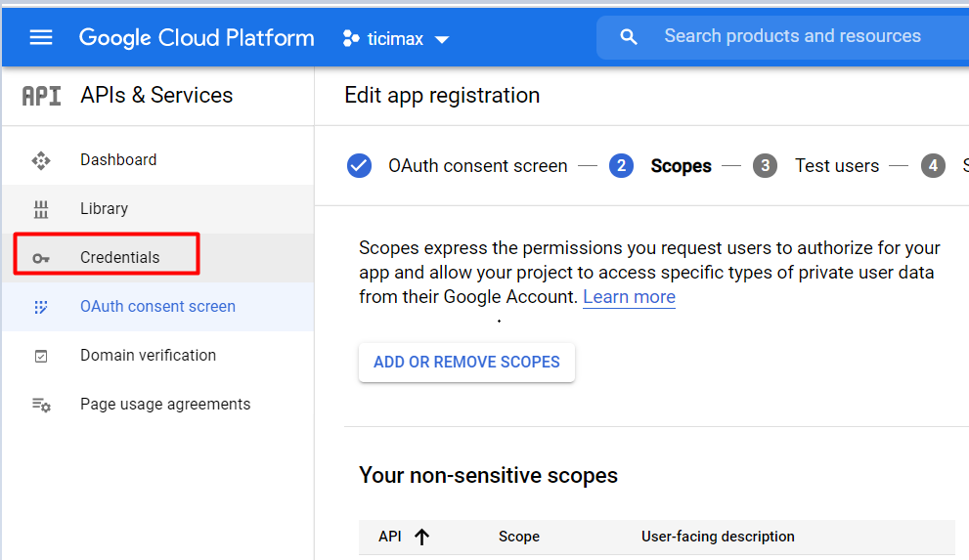
Task: Click the User-facing description column header
Action: point(718,537)
